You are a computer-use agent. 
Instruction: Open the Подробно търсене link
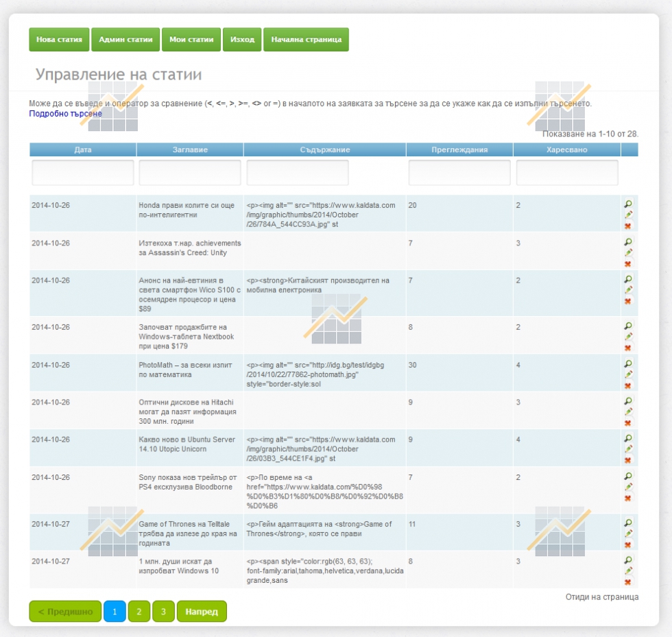(65, 114)
